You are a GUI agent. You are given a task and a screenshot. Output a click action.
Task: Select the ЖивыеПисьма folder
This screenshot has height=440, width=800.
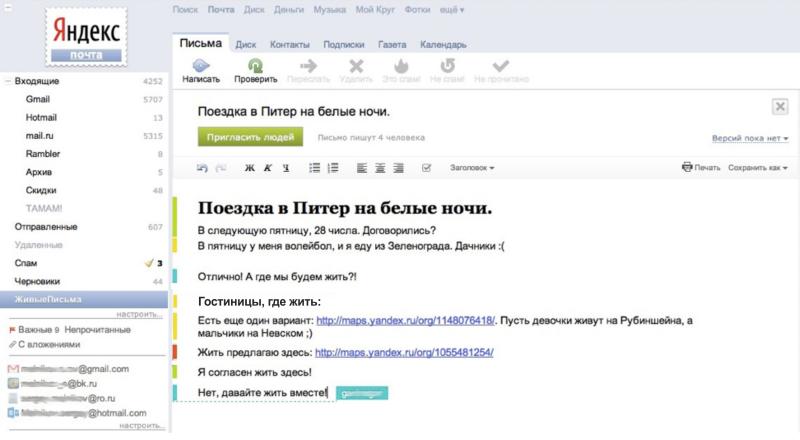pyautogui.click(x=84, y=299)
